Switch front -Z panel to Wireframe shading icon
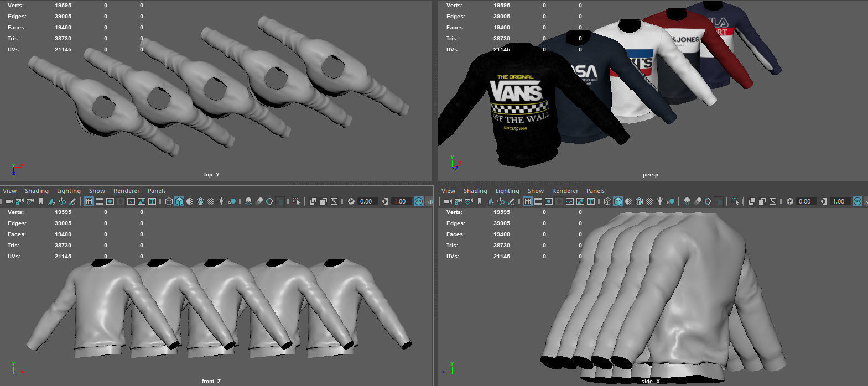The width and height of the screenshot is (868, 386). click(169, 201)
